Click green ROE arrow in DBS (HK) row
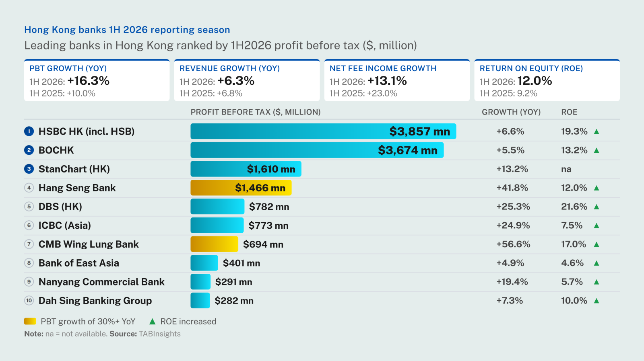 (597, 207)
